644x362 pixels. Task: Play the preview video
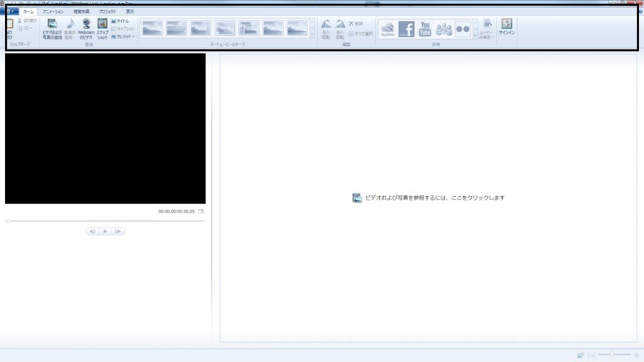[105, 231]
